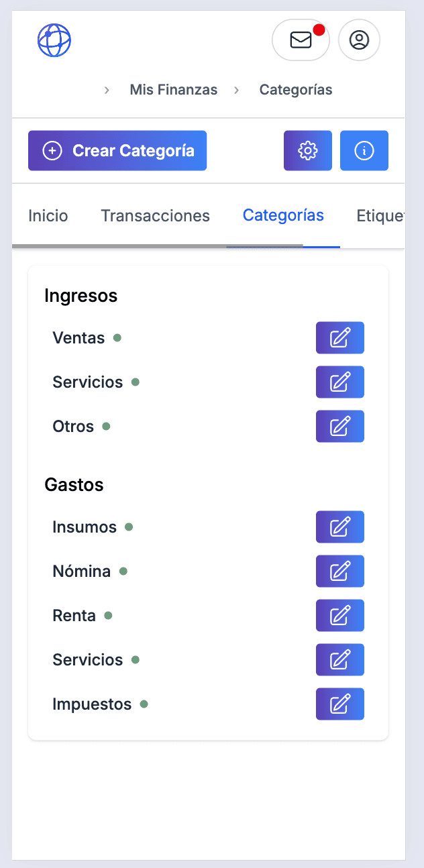The image size is (424, 868).
Task: Edit the Renta category using its pencil icon
Action: coord(339,615)
